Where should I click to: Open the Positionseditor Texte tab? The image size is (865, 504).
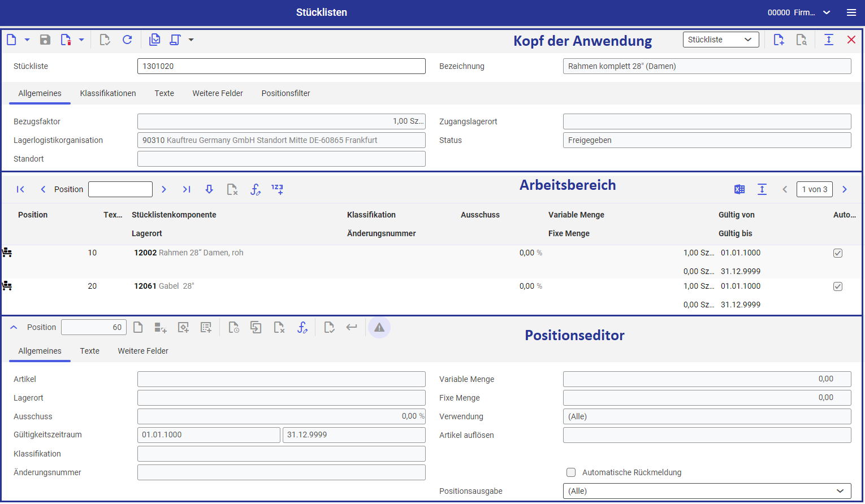click(90, 351)
